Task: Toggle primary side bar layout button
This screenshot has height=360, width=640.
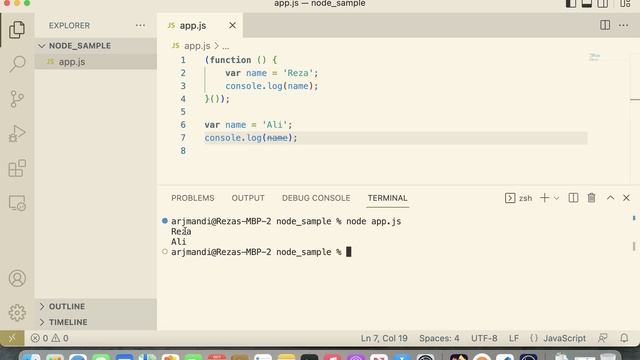Action: 571,4
